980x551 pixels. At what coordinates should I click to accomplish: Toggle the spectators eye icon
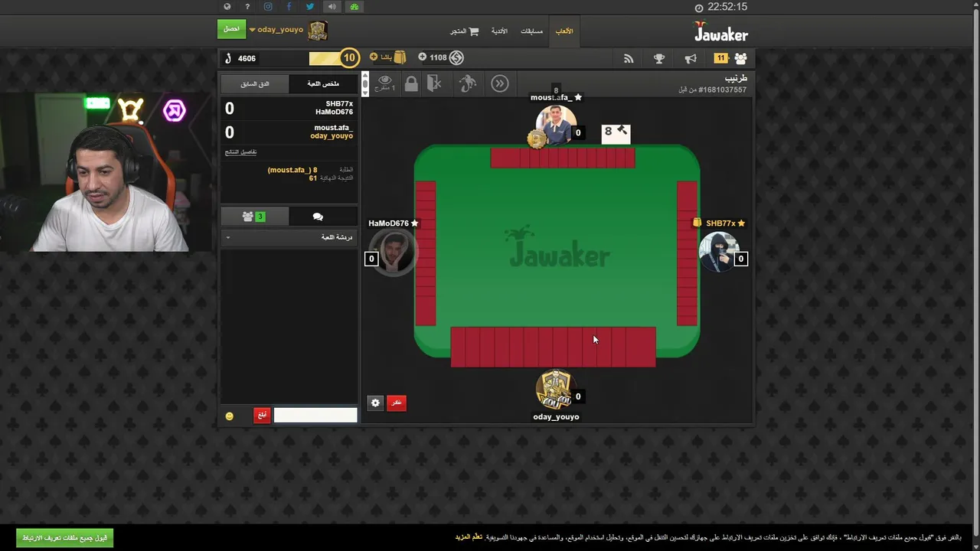(x=385, y=83)
